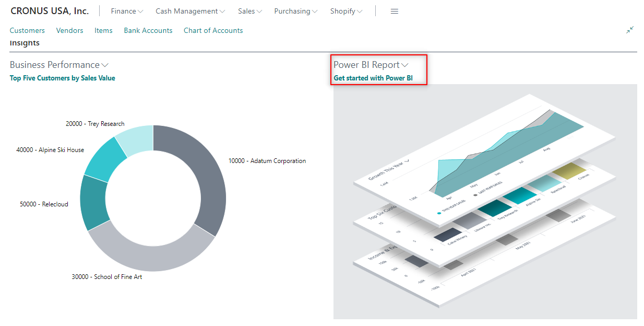
Task: Open Top Five Customers by Sales Value report
Action: click(62, 77)
